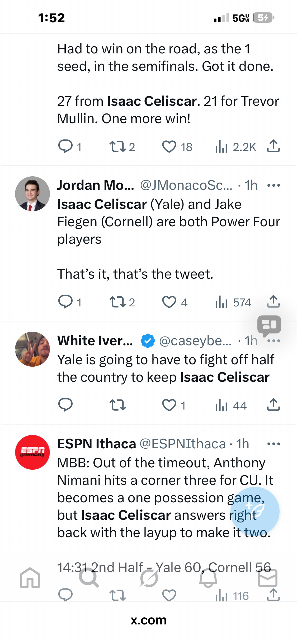The image size is (297, 644).
Task: Open ESPN Ithaca profile handle link
Action: pos(182,444)
